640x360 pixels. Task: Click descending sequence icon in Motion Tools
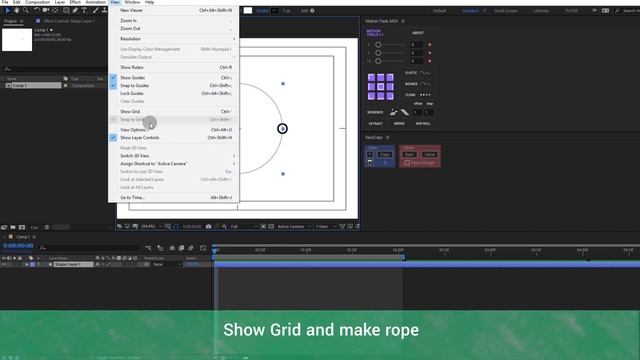[404, 112]
